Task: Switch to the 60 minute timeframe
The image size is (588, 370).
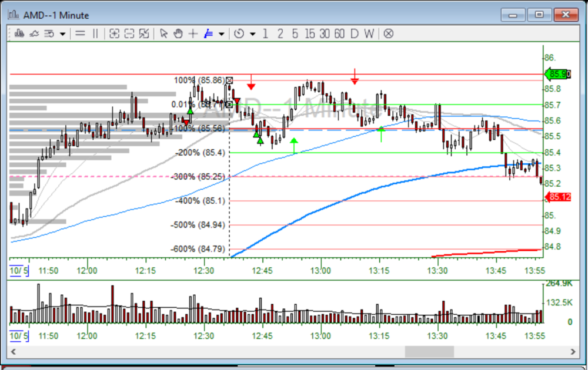Action: (339, 33)
